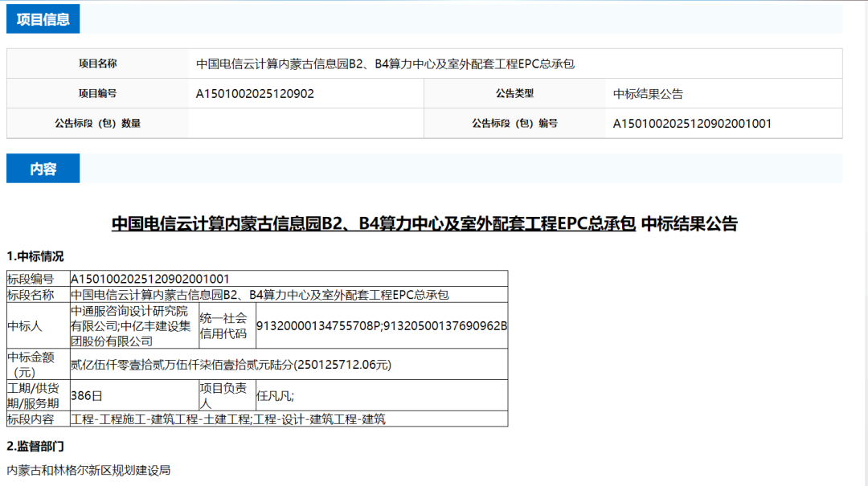Select section number A150100202512​0902001001 in 项目信息 table
The width and height of the screenshot is (868, 486).
[692, 124]
